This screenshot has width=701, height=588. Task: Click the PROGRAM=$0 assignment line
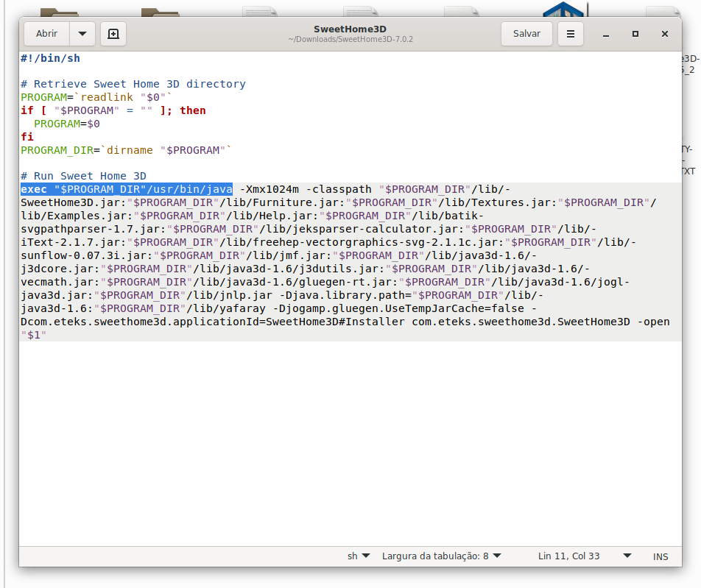pos(67,124)
